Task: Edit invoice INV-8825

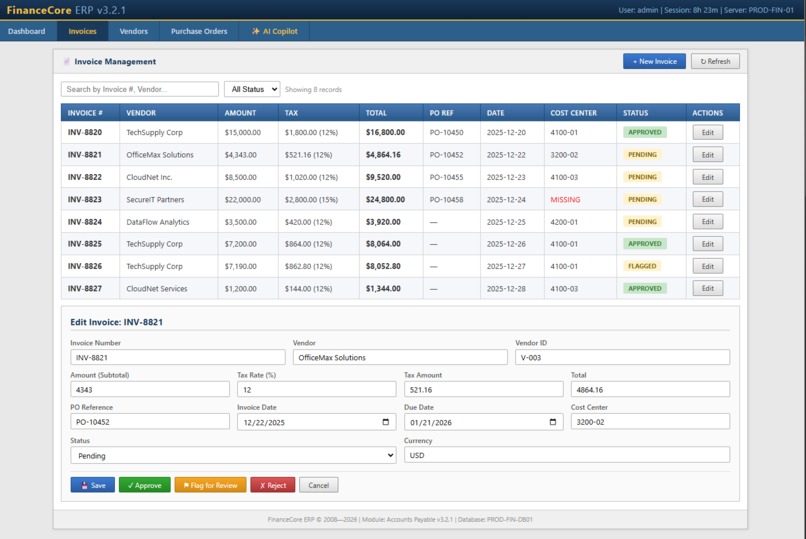Action: (707, 244)
